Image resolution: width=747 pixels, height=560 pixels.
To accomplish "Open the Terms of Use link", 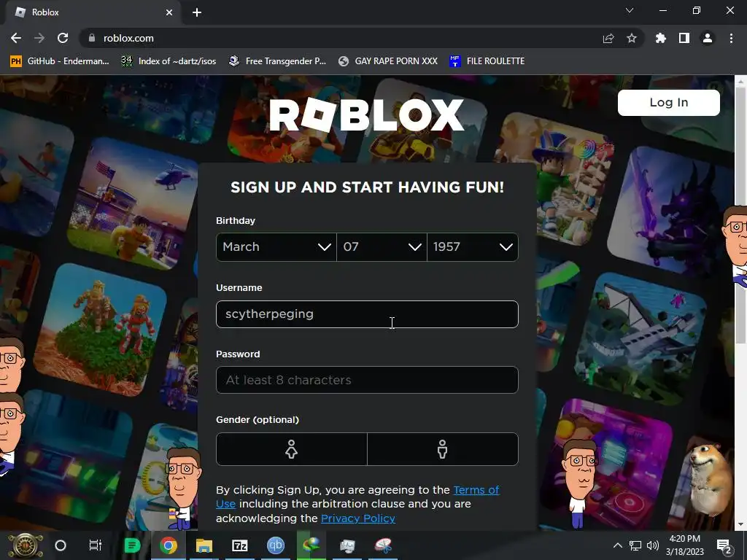I will point(476,490).
